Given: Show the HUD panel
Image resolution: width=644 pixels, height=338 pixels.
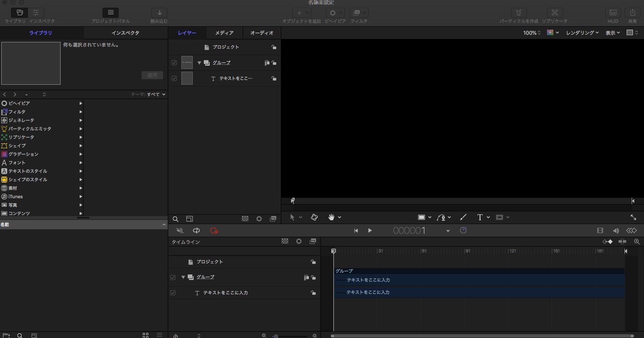Looking at the screenshot, I should click(x=613, y=12).
